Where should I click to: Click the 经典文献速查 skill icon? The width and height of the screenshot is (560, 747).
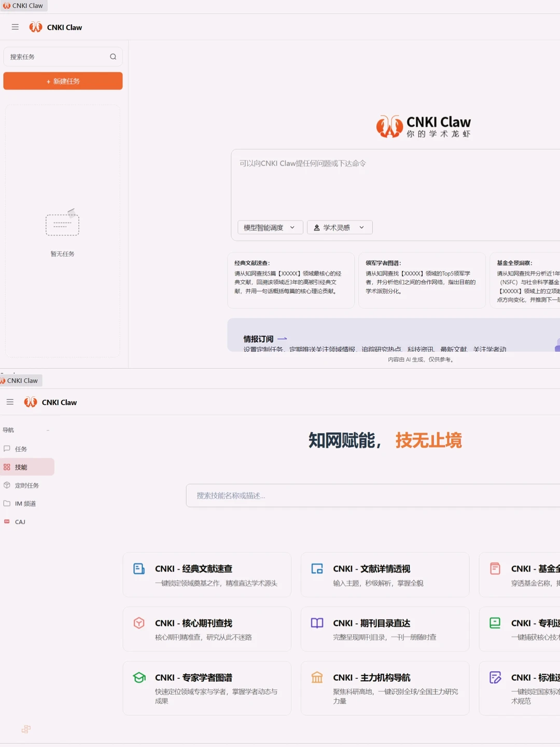139,569
